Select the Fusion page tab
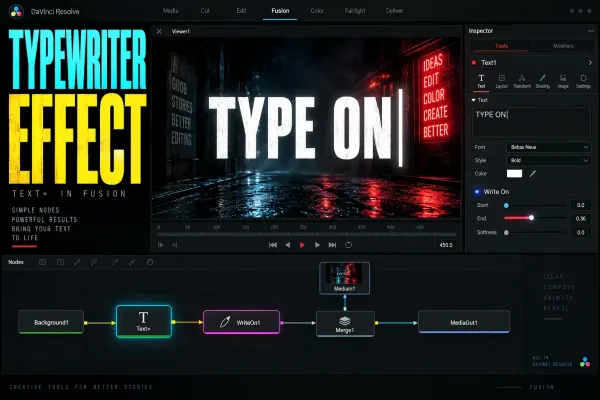This screenshot has width=600, height=400. point(280,11)
